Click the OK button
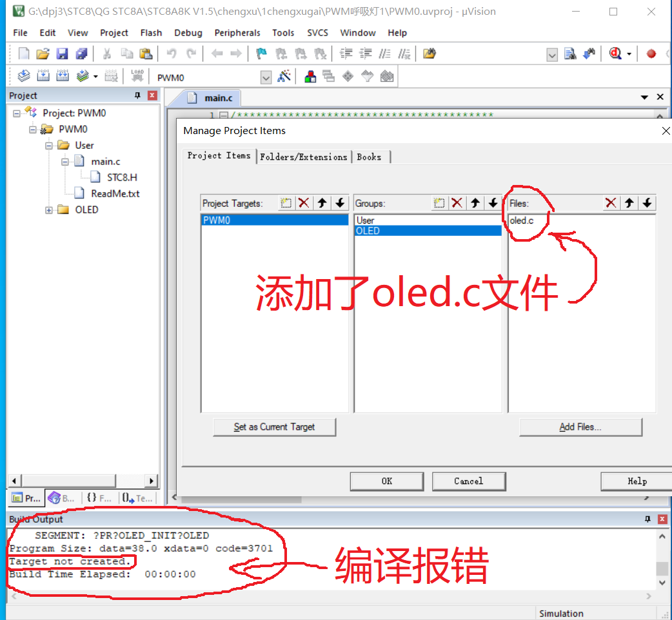Image resolution: width=672 pixels, height=620 pixels. 386,481
